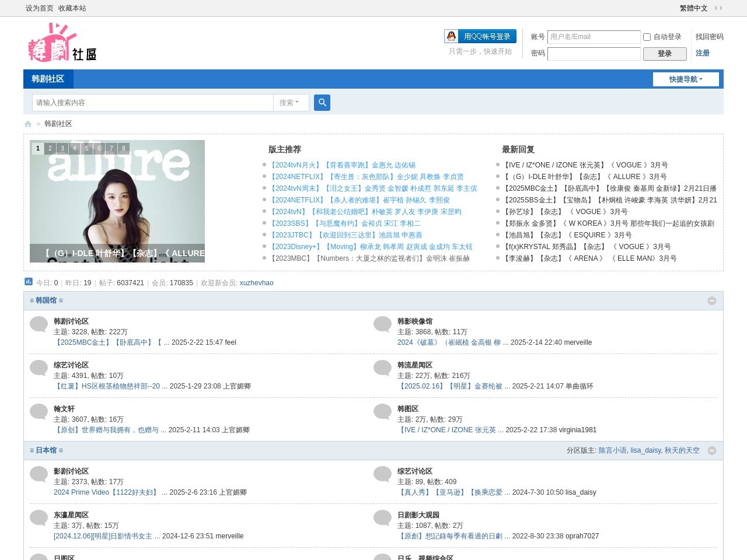Open 【2024NETFLIX】寄生兽 recommended post
747x560 pixels.
point(366,177)
